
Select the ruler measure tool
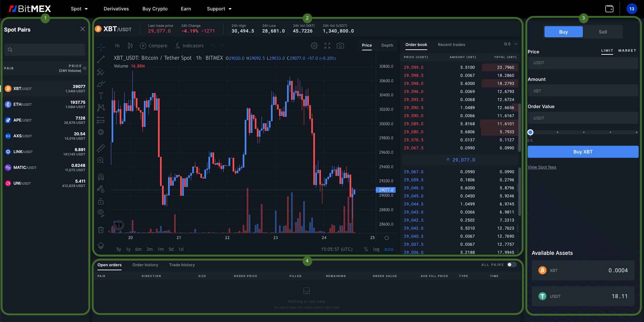coord(101,148)
